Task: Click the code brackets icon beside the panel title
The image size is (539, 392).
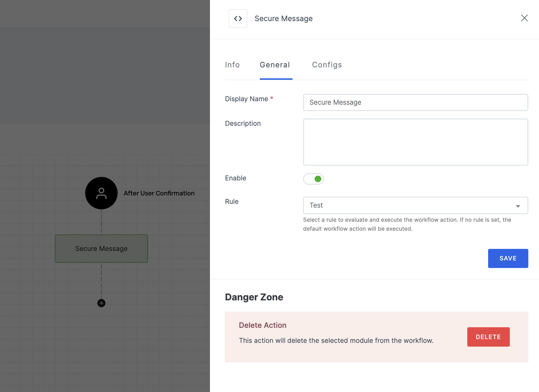Action: [x=238, y=19]
